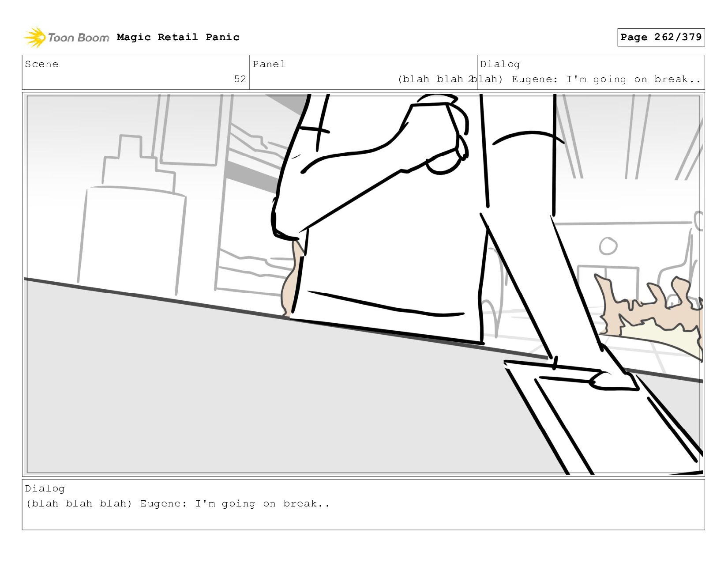Click the 'Dialog' label below the drawing
This screenshot has height=563, width=728.
[45, 489]
